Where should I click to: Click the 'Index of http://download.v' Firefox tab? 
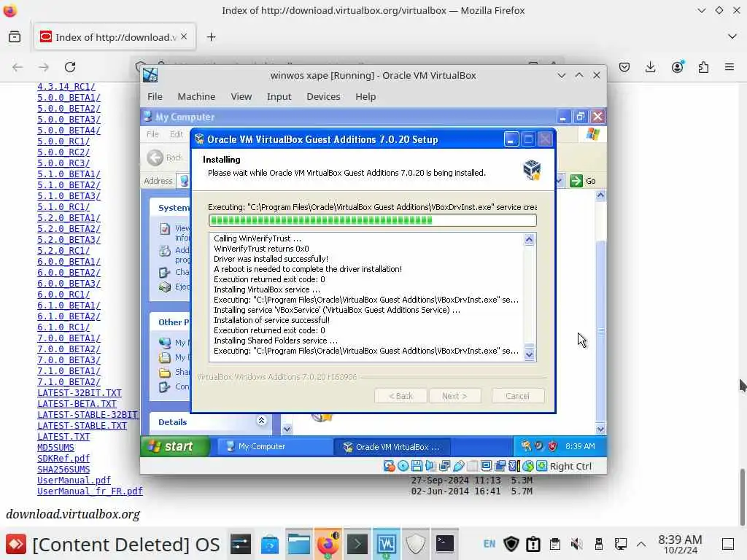[x=115, y=36]
